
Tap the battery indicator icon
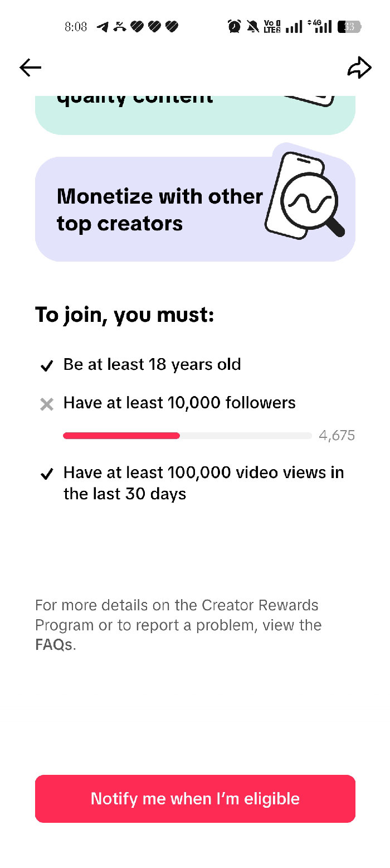[x=350, y=26]
